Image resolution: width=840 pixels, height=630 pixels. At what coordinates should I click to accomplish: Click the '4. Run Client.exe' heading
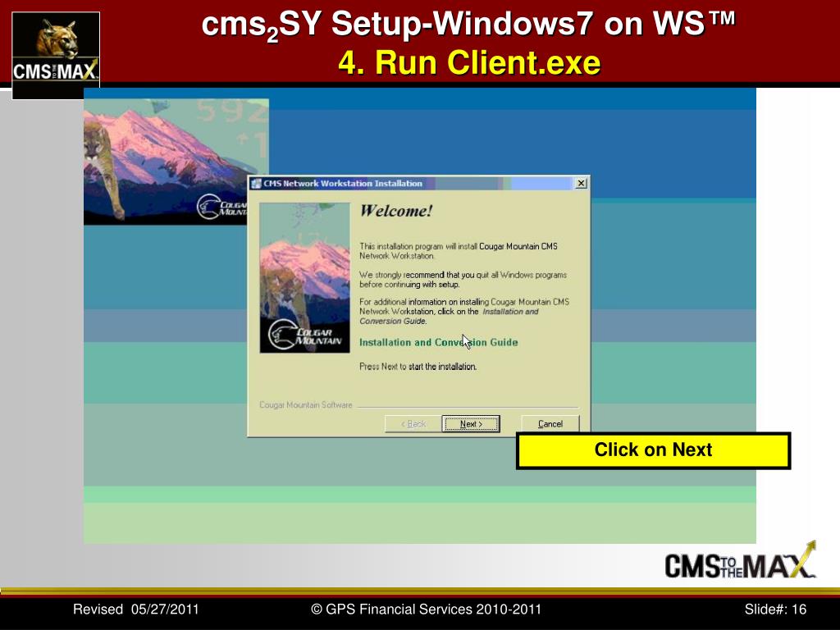pyautogui.click(x=469, y=62)
